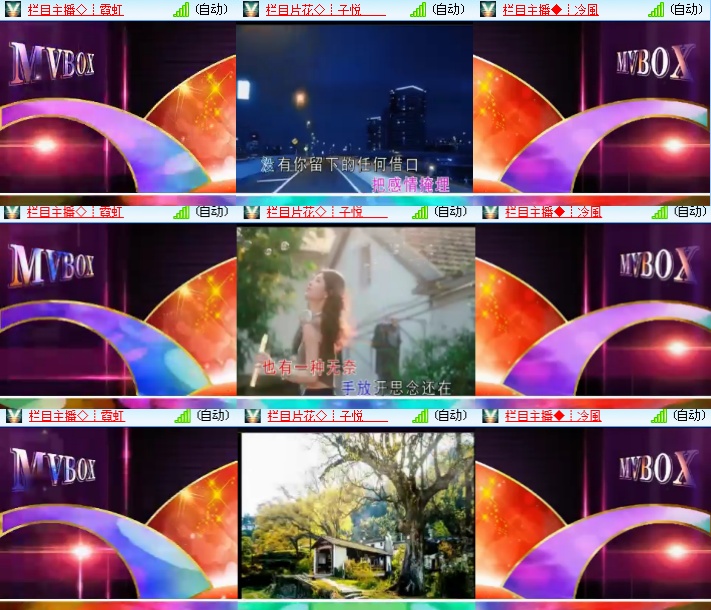Select the night city street video in the top row

(354, 108)
